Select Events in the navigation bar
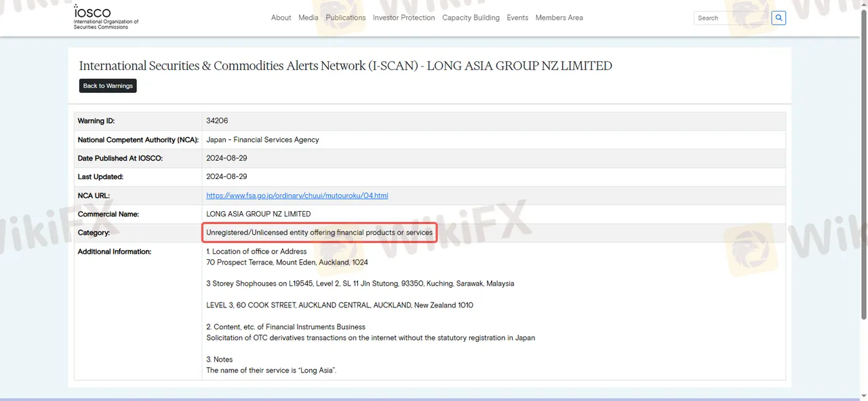The image size is (868, 401). pyautogui.click(x=517, y=18)
